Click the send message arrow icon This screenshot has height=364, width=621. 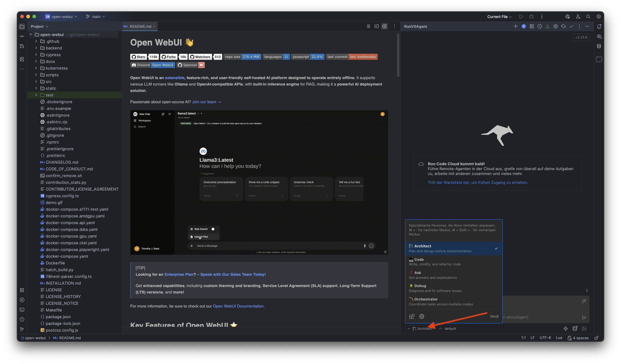(584, 318)
